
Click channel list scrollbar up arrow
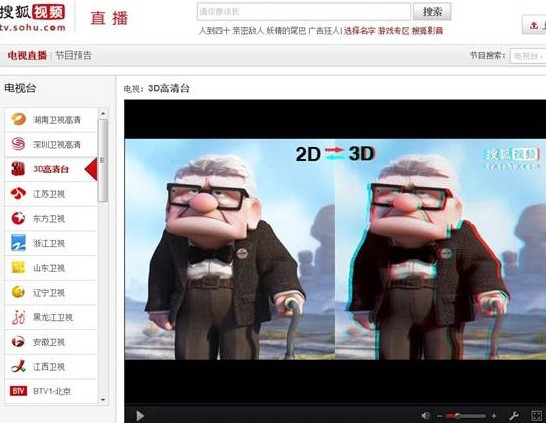point(103,113)
